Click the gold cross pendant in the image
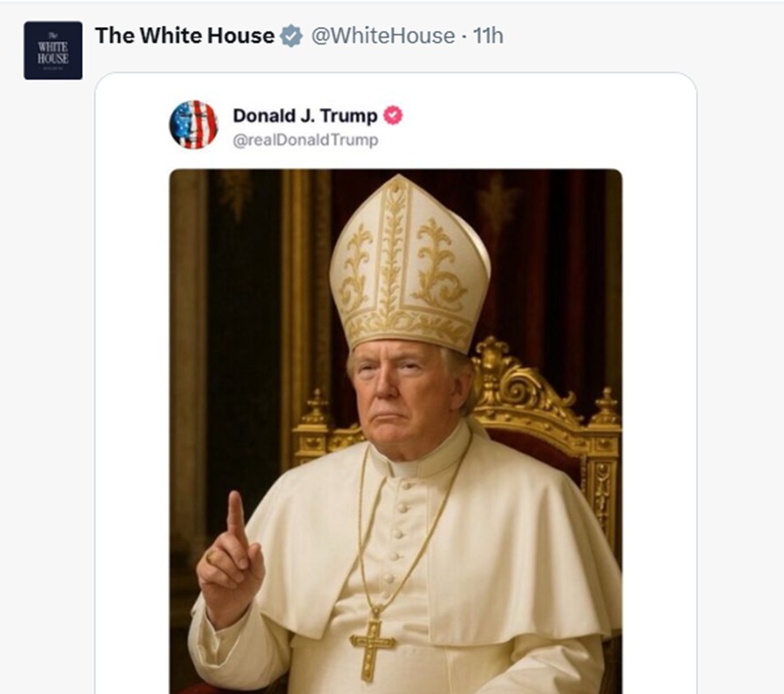Screen dimensions: 784x694 tap(373, 643)
